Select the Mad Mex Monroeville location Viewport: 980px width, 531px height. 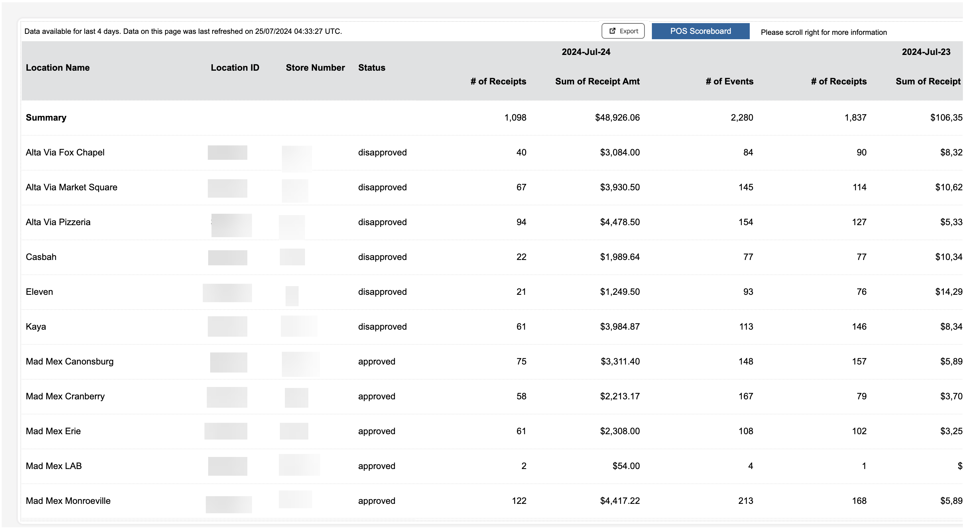[x=68, y=501]
